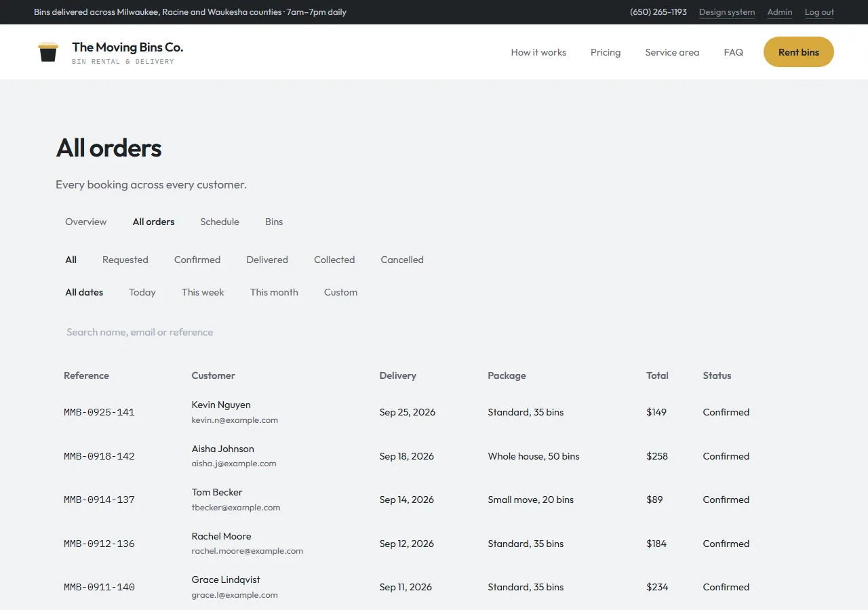Click Log out in top bar

coord(819,12)
